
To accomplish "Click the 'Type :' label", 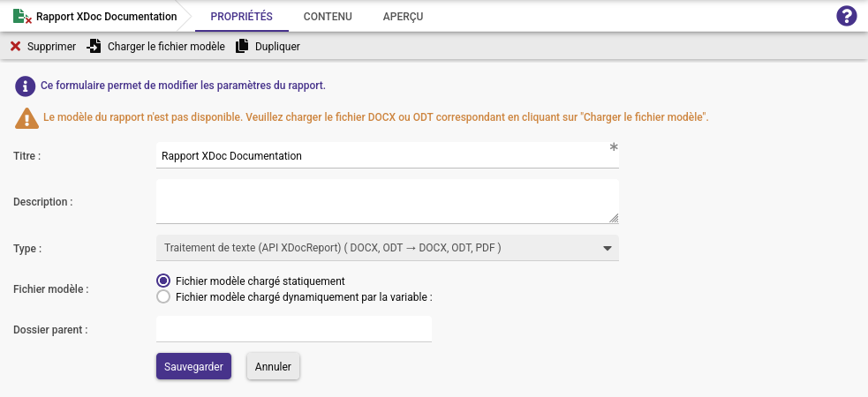I will 27,248.
